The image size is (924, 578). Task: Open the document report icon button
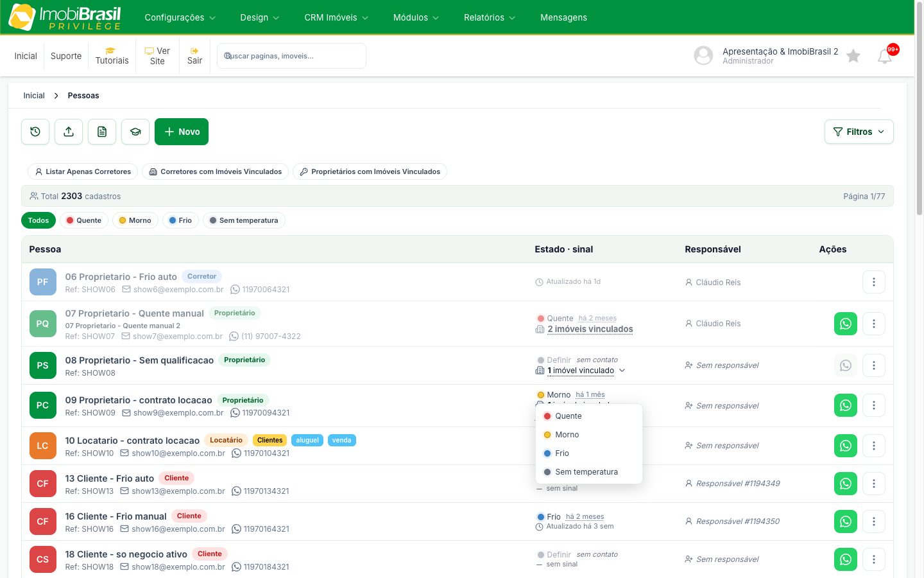tap(102, 132)
